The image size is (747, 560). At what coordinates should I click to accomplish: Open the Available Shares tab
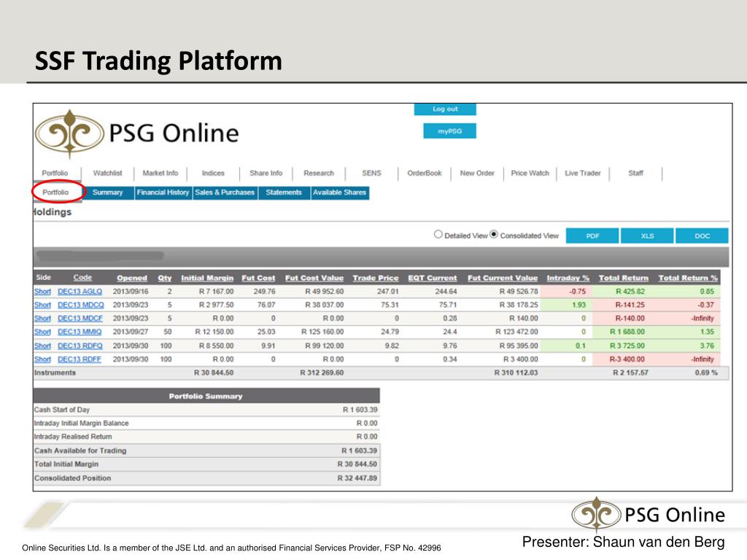tap(340, 192)
